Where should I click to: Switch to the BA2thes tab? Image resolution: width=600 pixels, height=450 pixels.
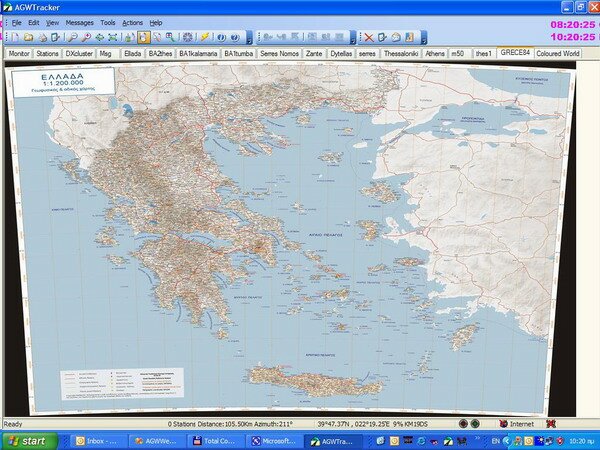(x=160, y=54)
